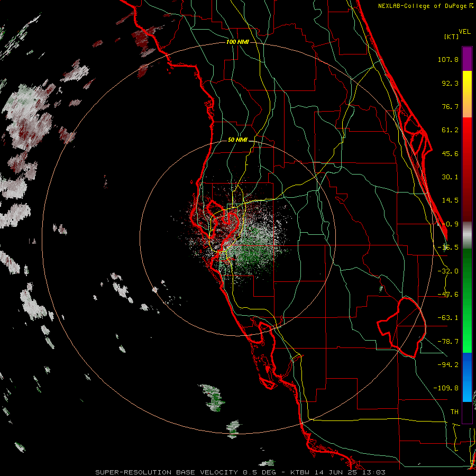Select the 107.8 legend value
The height and width of the screenshot is (476, 476).
click(x=448, y=59)
